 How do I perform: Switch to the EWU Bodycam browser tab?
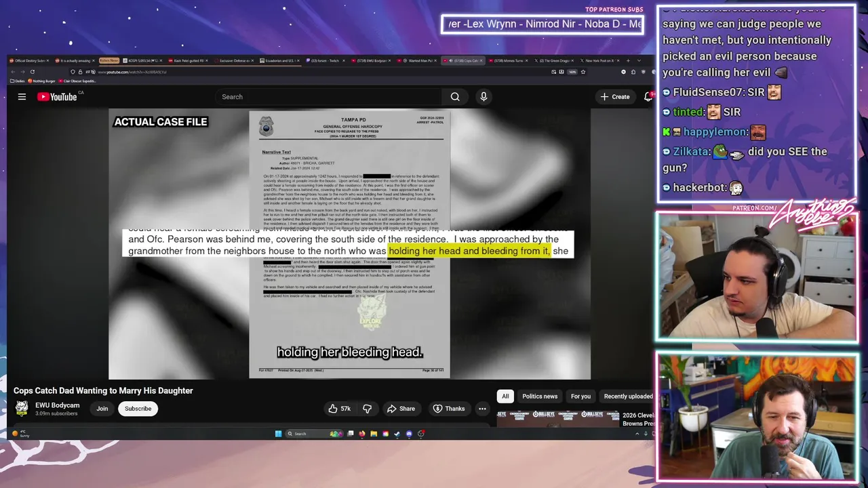coord(371,60)
